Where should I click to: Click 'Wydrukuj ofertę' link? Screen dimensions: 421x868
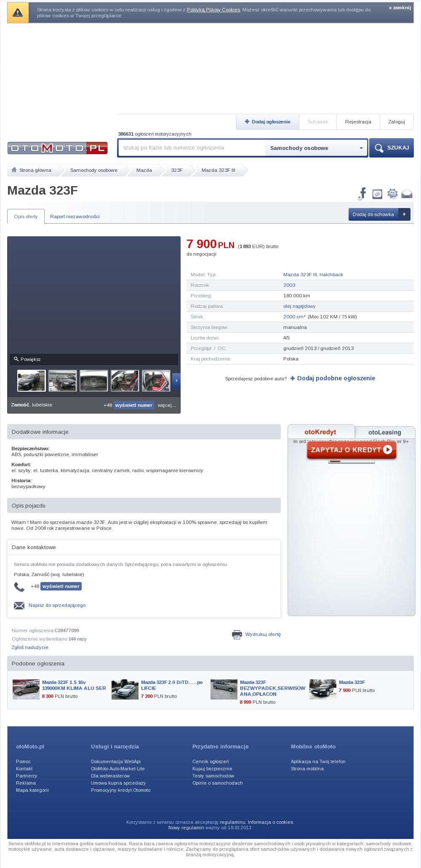[x=263, y=634]
